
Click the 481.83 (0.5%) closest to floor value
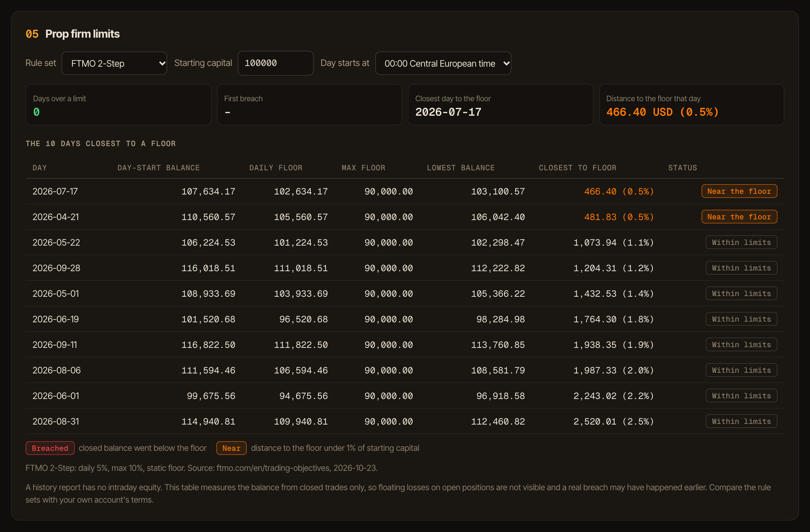click(619, 217)
